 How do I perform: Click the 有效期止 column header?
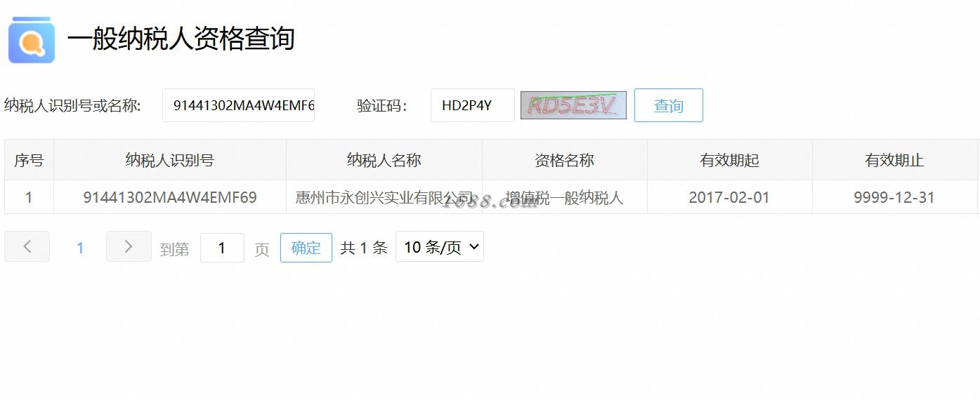[894, 160]
